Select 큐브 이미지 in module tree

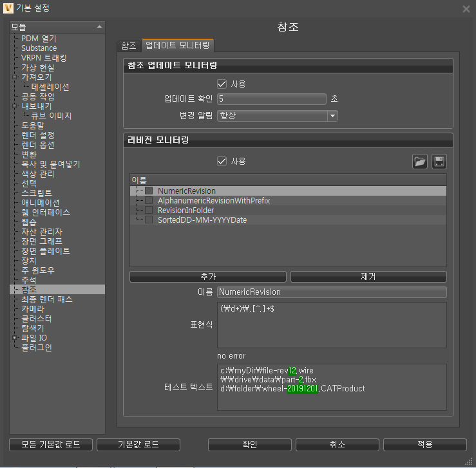(51, 116)
